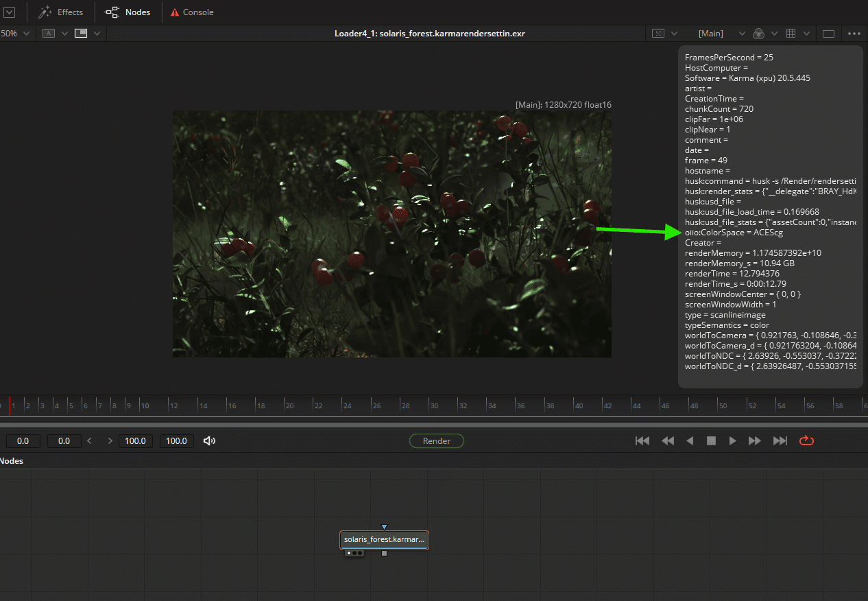Select the region of interest viewer icon
This screenshot has height=601, width=868.
pos(658,33)
